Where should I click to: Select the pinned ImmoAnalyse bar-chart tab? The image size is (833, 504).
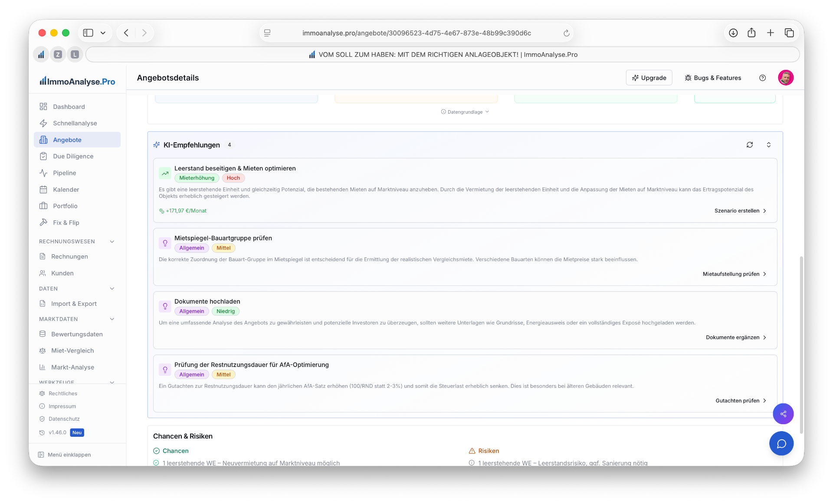pyautogui.click(x=41, y=55)
